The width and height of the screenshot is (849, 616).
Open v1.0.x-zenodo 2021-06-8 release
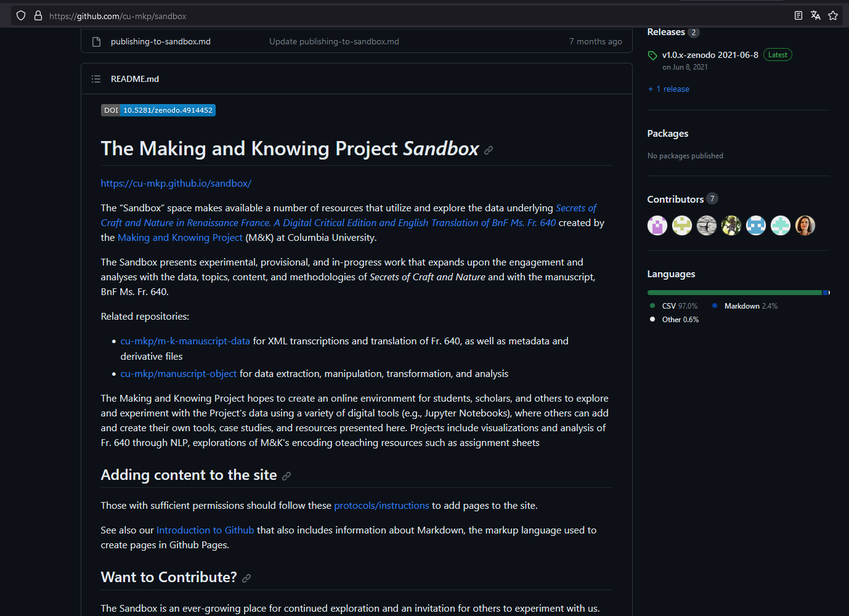click(x=710, y=55)
